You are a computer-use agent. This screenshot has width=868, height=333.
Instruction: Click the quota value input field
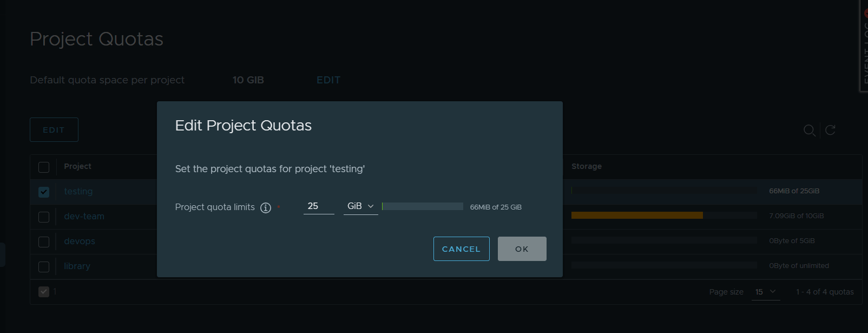coord(318,206)
